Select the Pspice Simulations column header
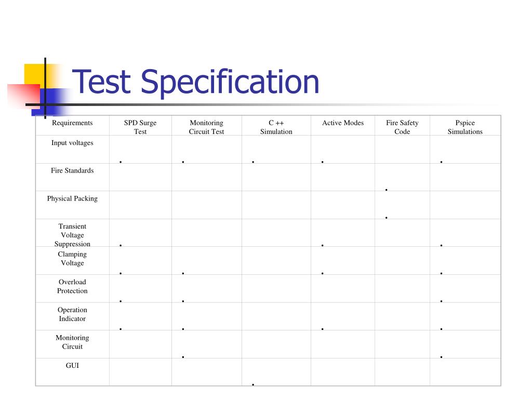 [465, 127]
